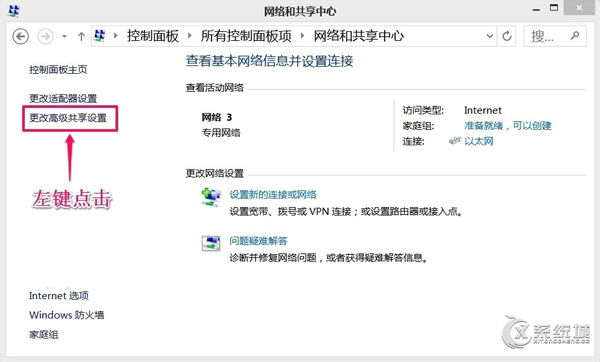Open 问题疑难解答 link
This screenshot has width=600, height=362.
coord(258,241)
